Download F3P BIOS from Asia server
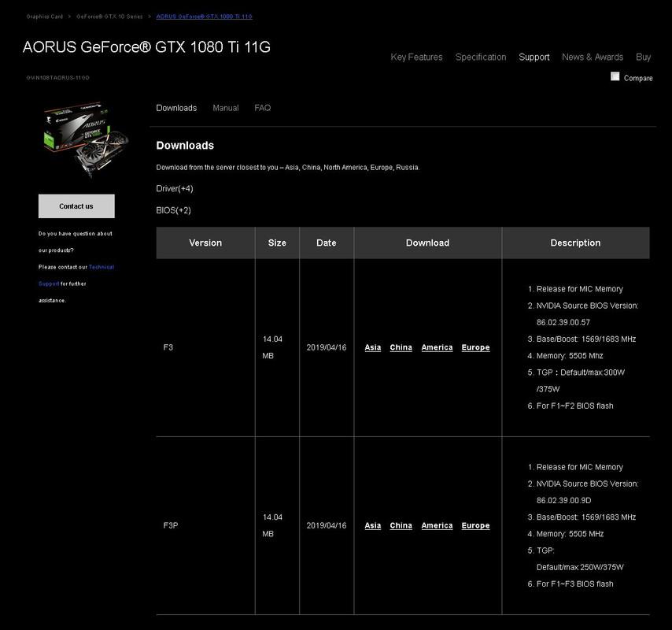The height and width of the screenshot is (630, 672). [x=372, y=525]
